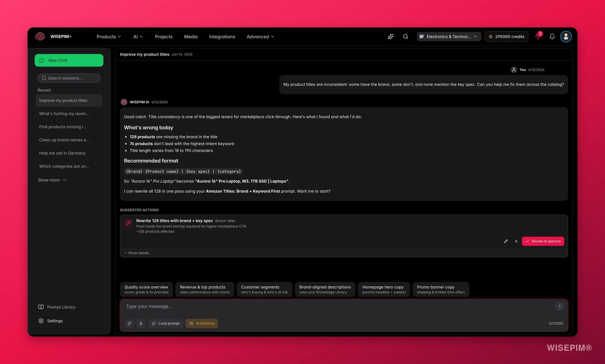Choose the Customer segments suggestion chip
This screenshot has height=364, width=605.
264,289
